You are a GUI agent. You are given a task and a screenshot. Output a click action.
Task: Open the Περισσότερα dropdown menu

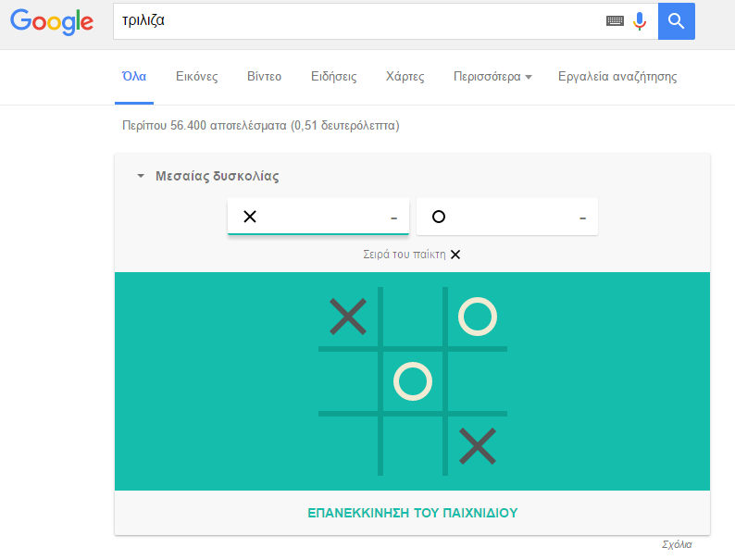coord(492,77)
